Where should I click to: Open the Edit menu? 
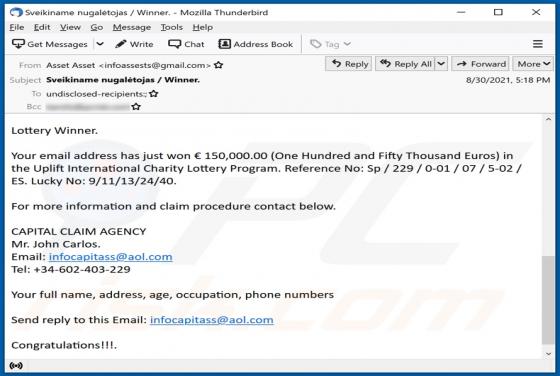[42, 27]
